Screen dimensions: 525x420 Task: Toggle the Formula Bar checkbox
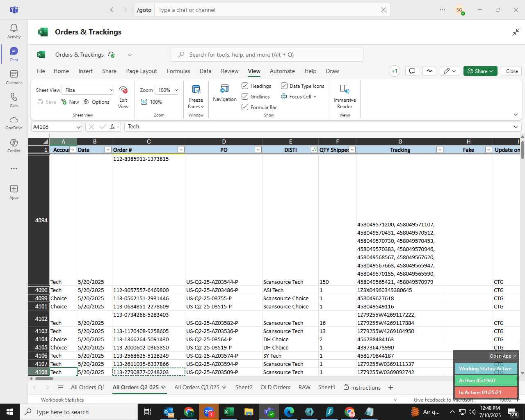[x=245, y=107]
